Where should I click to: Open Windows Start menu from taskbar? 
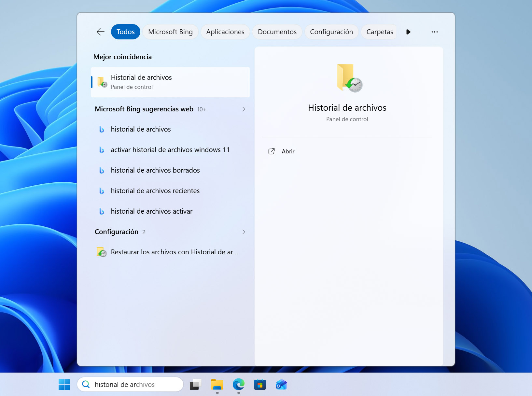pos(64,385)
